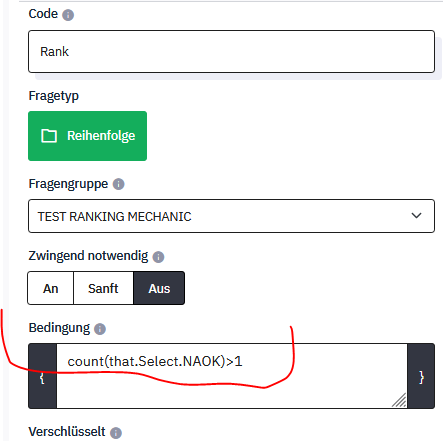Click the Verschlüsselt label text
443x441 pixels.
point(67,432)
